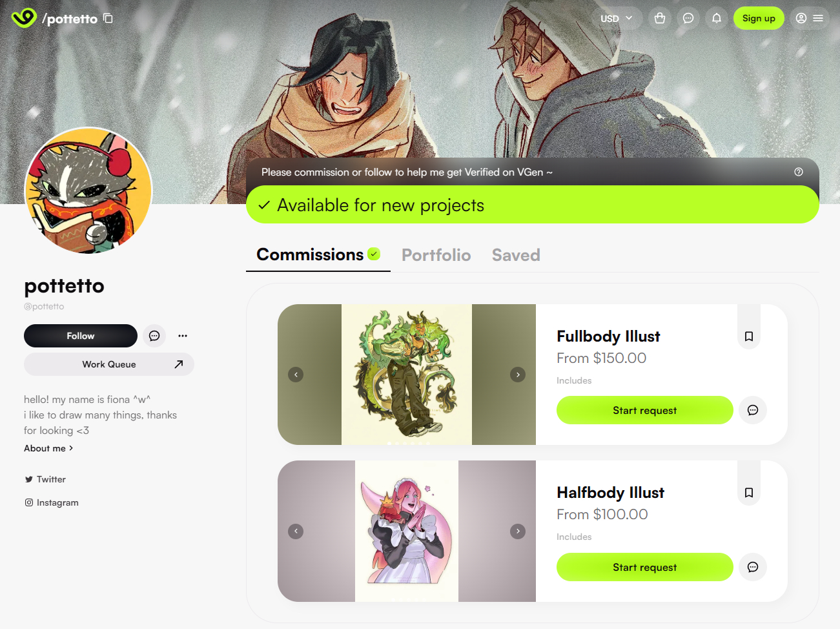The width and height of the screenshot is (840, 629).
Task: Bookmark the Halfbody Illust commission
Action: (749, 493)
